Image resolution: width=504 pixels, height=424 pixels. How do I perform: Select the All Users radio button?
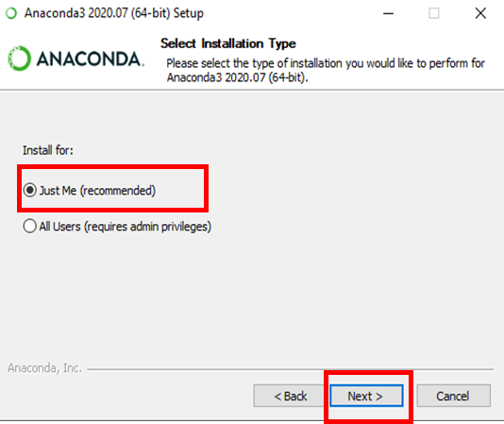coord(30,226)
